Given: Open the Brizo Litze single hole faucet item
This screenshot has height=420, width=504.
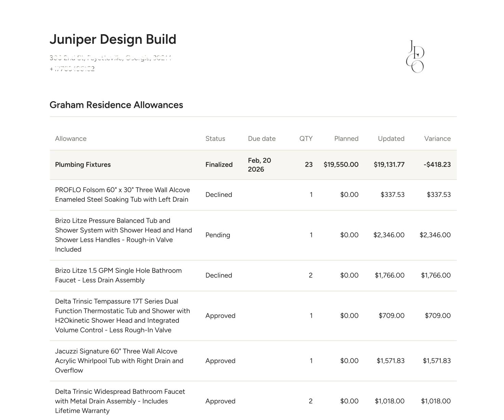Looking at the screenshot, I should 118,275.
